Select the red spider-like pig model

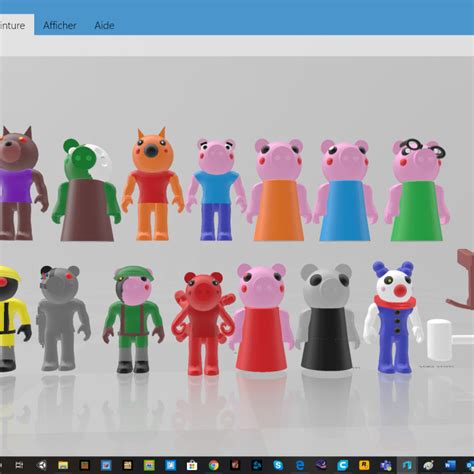[203, 323]
